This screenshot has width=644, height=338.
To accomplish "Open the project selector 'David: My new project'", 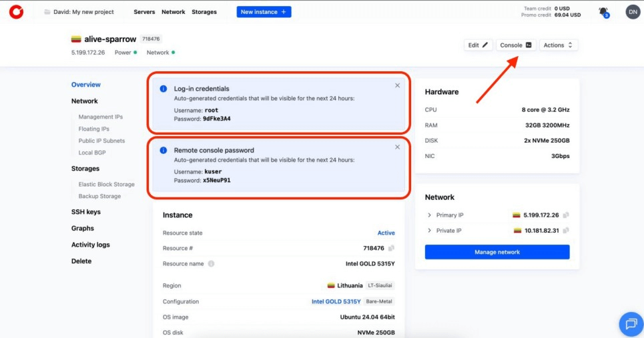I will coord(79,12).
